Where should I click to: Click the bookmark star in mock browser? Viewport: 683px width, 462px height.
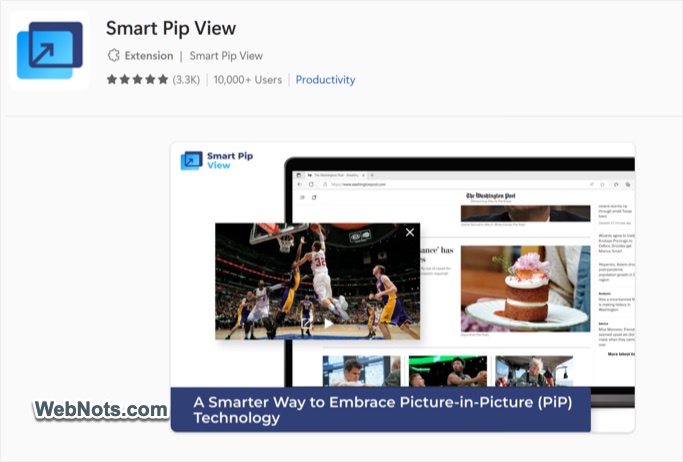[x=602, y=184]
